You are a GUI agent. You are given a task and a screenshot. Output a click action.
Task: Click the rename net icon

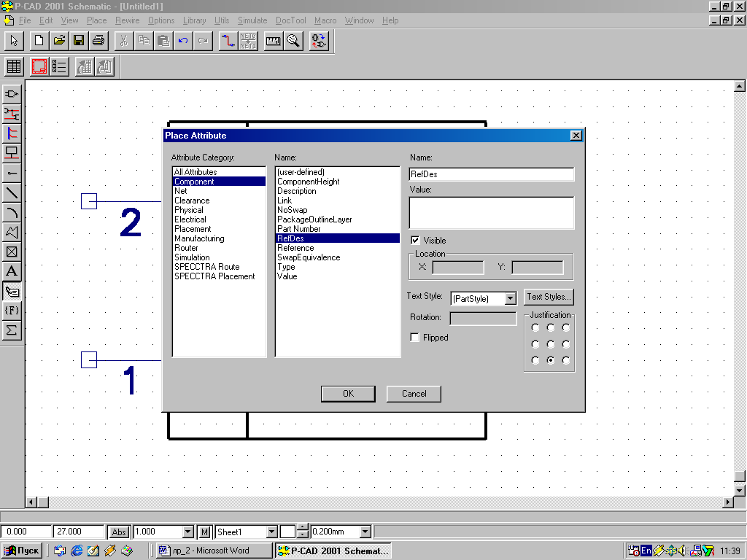click(248, 41)
